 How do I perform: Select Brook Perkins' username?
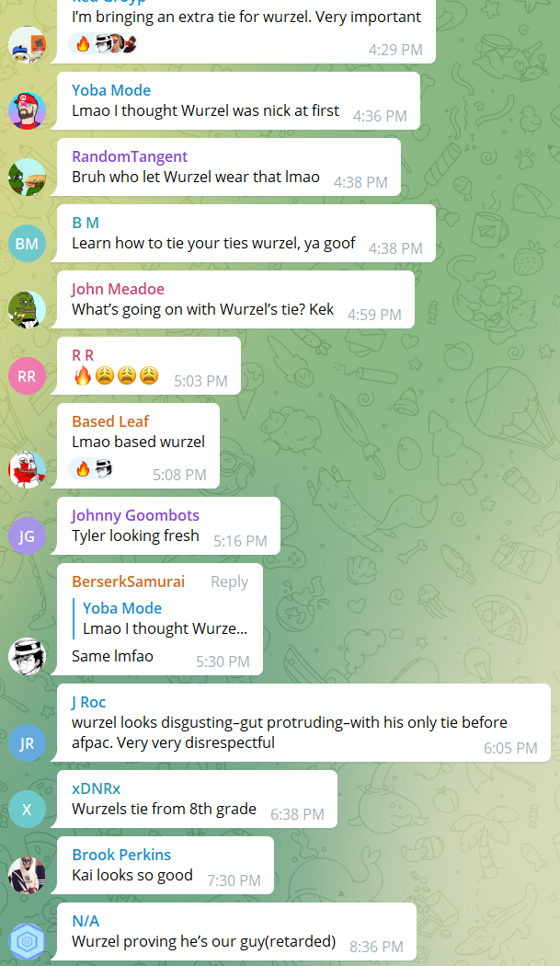tap(121, 855)
